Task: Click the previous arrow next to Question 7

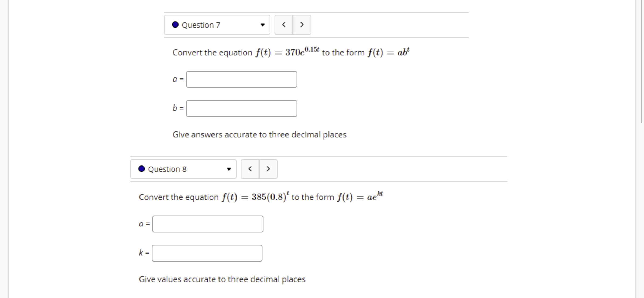Action: click(283, 25)
